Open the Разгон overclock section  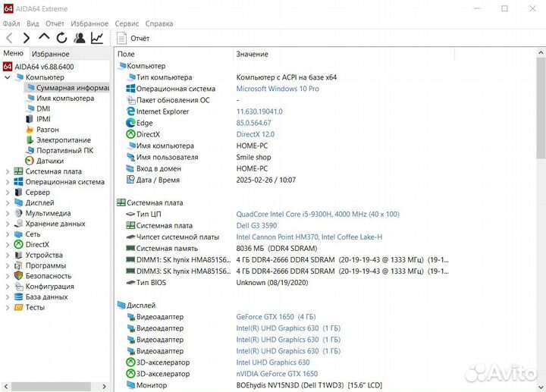(48, 130)
